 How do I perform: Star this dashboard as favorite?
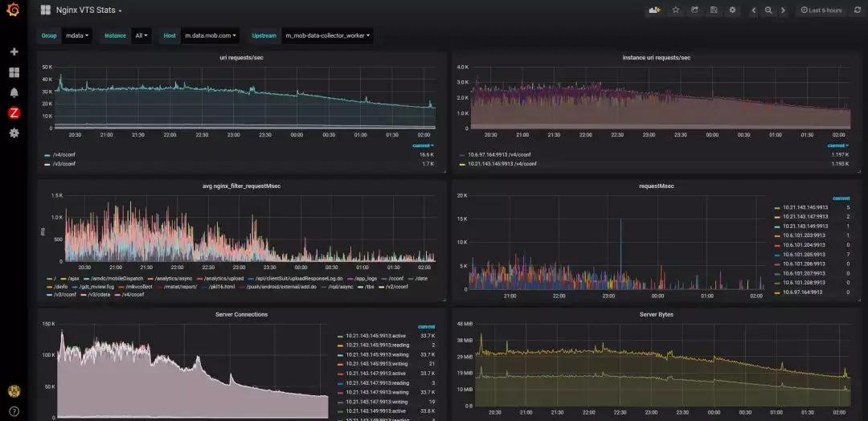click(x=676, y=10)
